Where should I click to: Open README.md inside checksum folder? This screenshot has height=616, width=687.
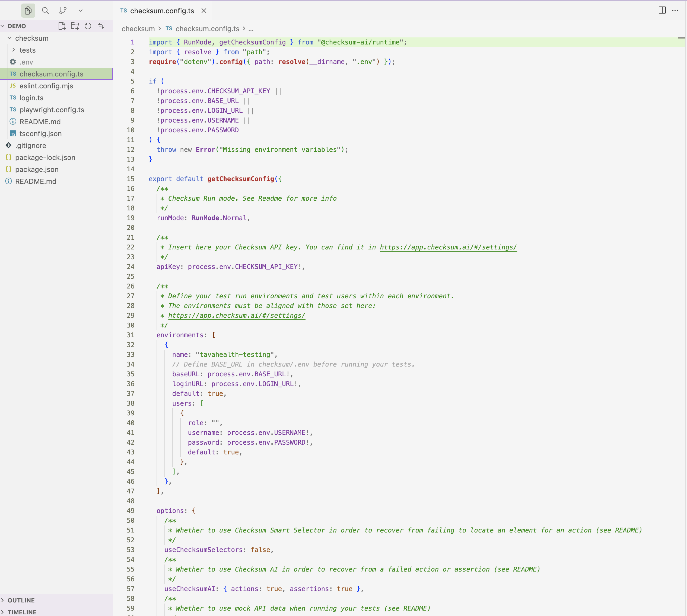pos(56,121)
